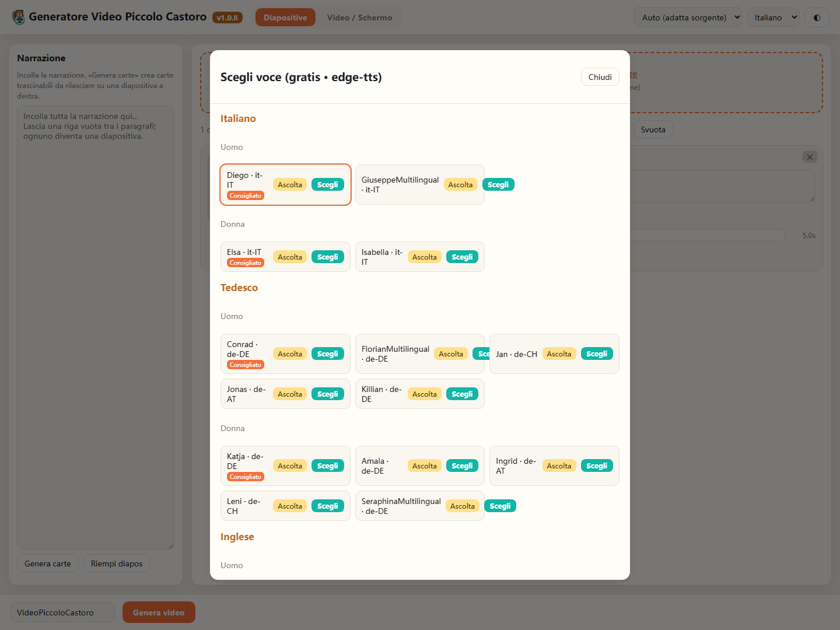
Task: Click the Consigliato badge under Diego
Action: 246,195
